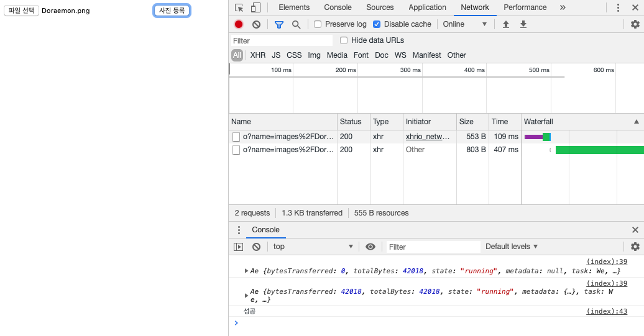
Task: Filter requests by Font
Action: [361, 55]
